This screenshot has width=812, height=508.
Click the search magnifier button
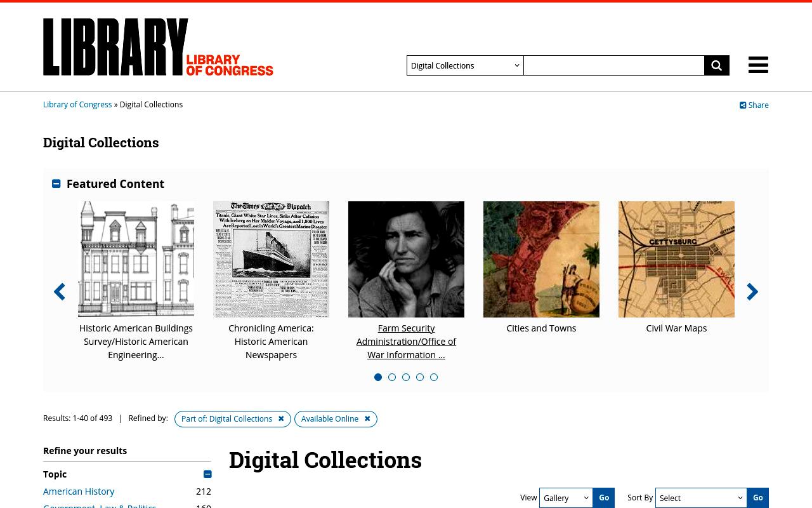click(x=717, y=65)
